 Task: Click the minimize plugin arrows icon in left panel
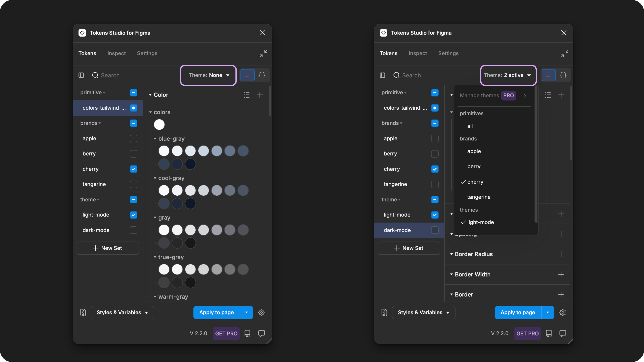tap(263, 53)
